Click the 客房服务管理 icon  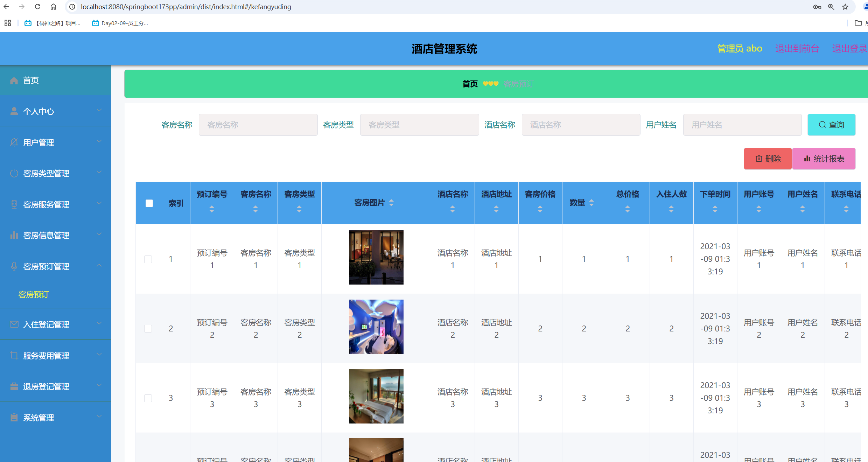click(14, 204)
